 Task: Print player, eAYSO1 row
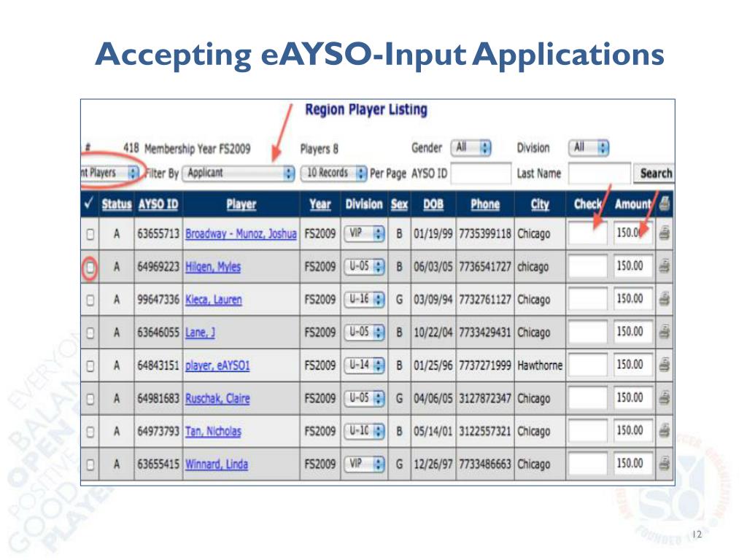click(x=665, y=365)
